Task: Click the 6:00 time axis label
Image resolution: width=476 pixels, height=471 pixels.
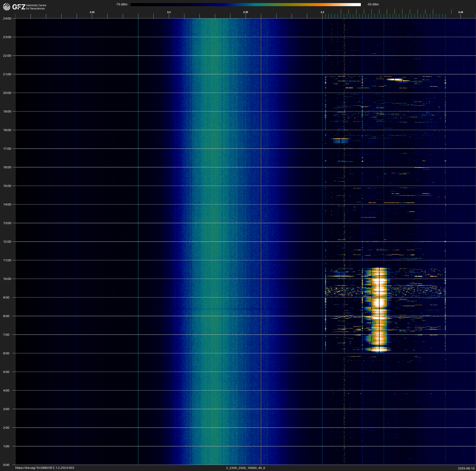Action: [6, 353]
